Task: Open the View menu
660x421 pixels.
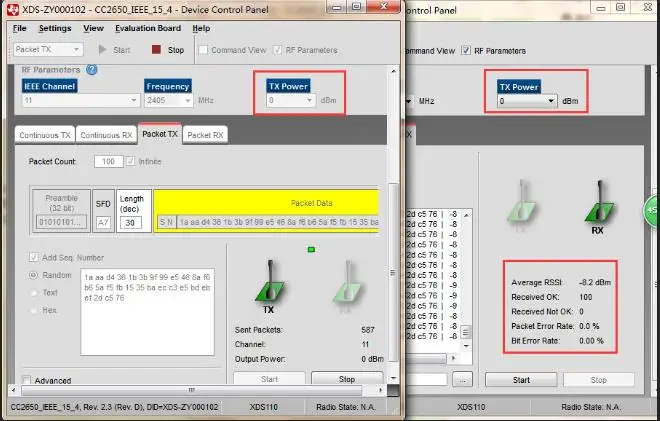Action: coord(93,28)
